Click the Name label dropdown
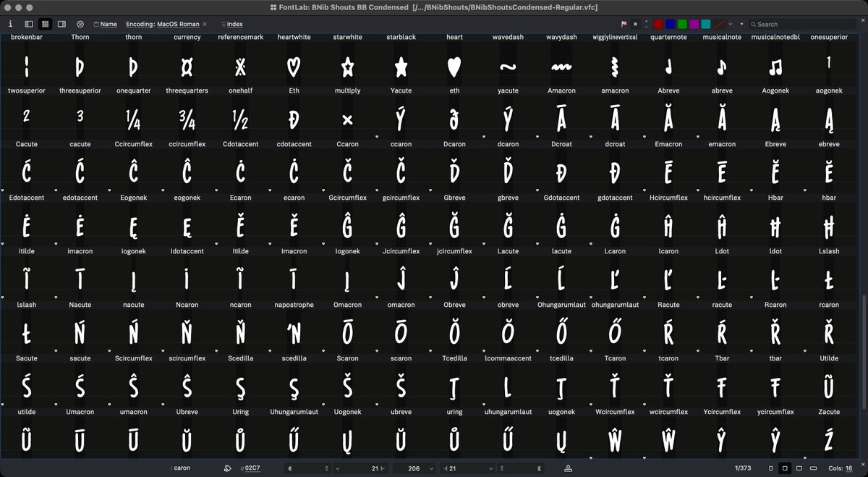This screenshot has height=477, width=868. tap(105, 24)
